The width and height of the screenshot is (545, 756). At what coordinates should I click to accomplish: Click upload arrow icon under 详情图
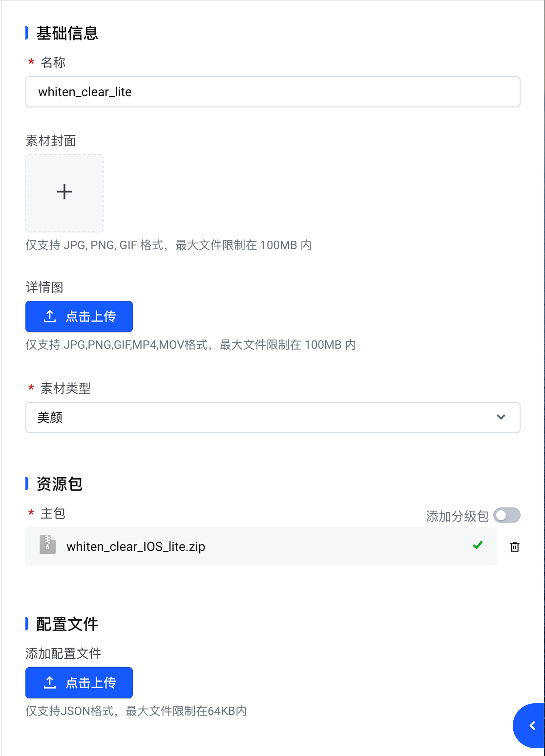point(50,316)
